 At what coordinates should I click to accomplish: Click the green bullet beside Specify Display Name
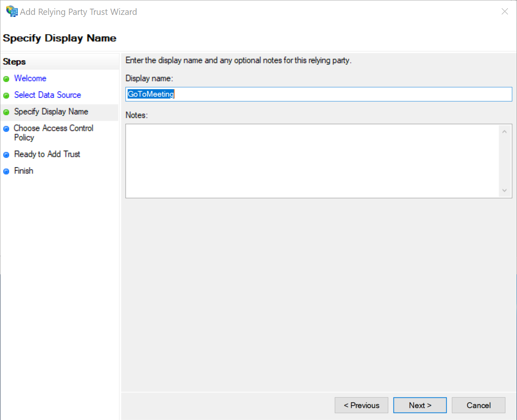point(6,112)
